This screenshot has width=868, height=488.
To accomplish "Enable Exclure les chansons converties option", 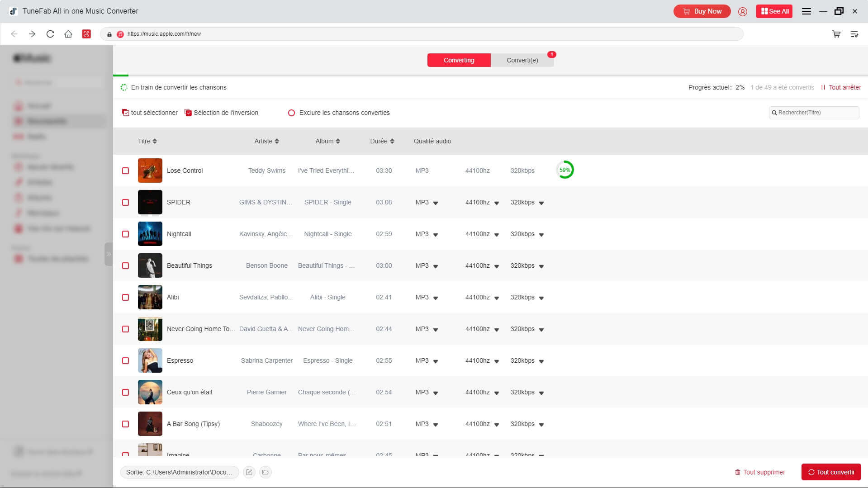I will (292, 113).
